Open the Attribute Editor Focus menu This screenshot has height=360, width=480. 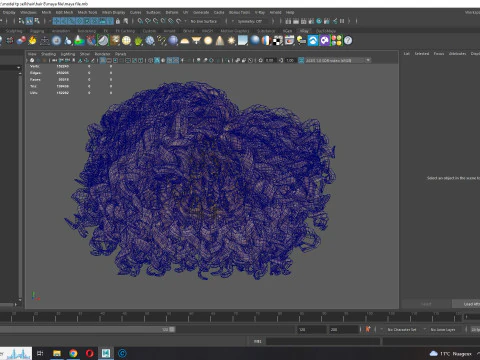(x=439, y=53)
